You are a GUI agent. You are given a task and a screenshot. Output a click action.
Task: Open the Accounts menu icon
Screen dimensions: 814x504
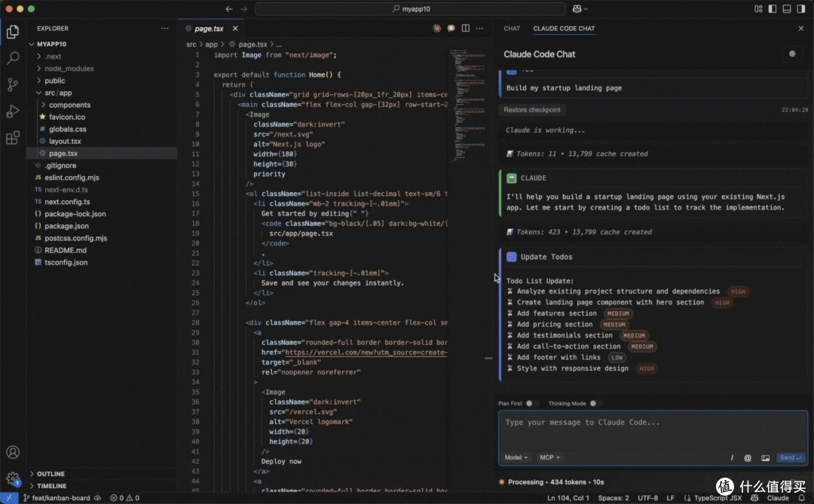(13, 452)
